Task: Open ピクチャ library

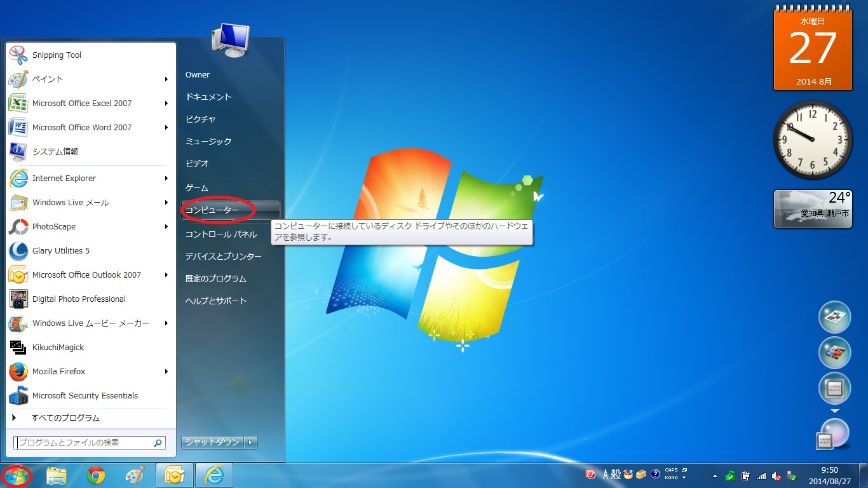Action: [230, 119]
